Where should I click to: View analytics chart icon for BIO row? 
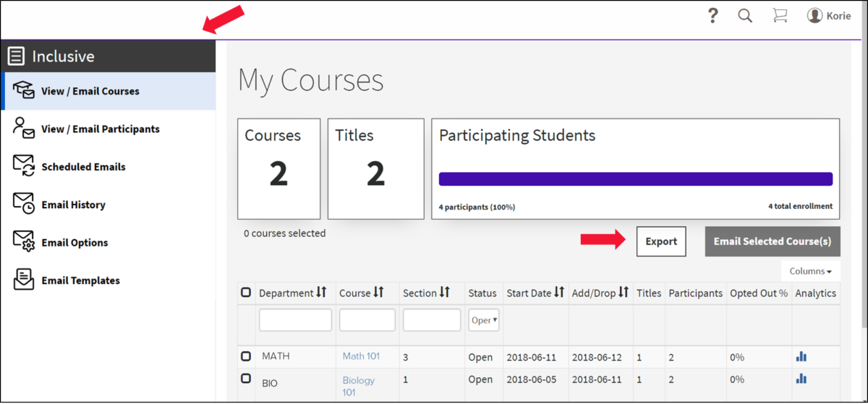pyautogui.click(x=801, y=379)
